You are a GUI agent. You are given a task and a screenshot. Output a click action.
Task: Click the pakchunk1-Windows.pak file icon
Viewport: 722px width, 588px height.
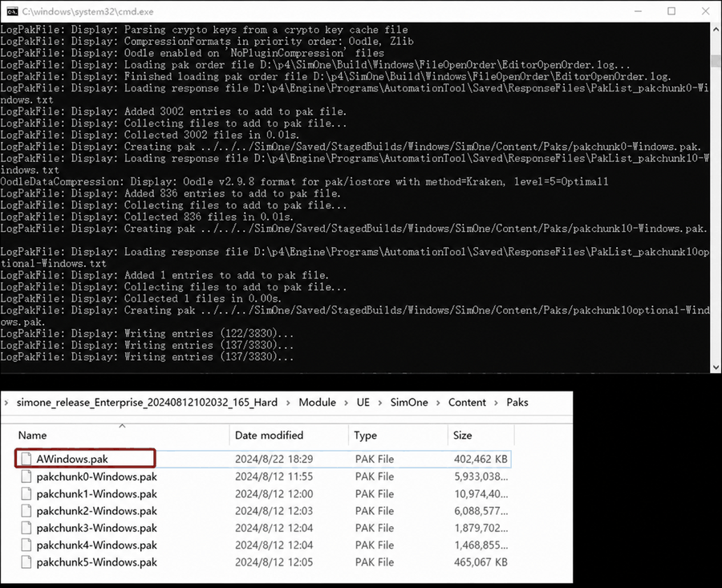point(26,494)
